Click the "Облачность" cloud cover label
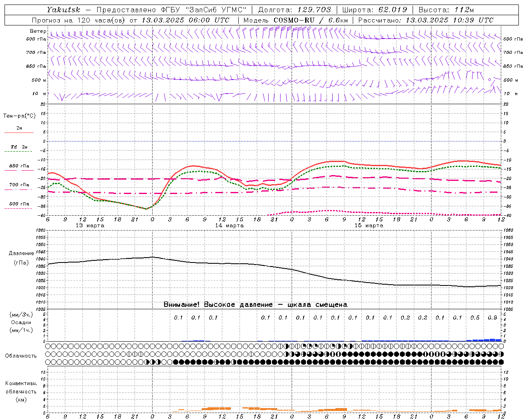 [x=21, y=356]
